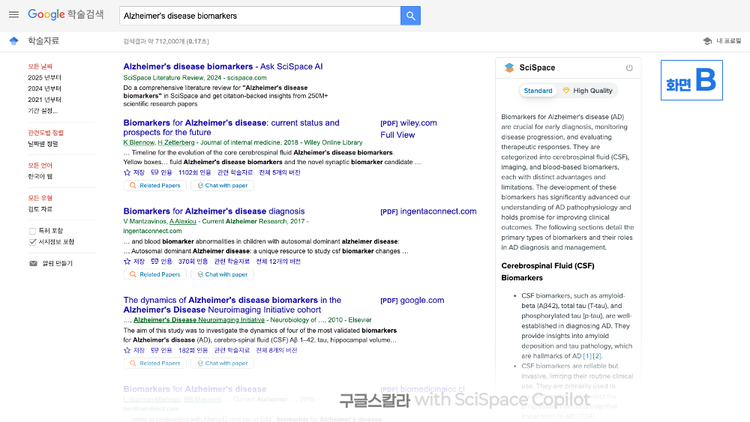The height and width of the screenshot is (422, 750).
Task: Select 모든 날짜 filter
Action: click(40, 67)
